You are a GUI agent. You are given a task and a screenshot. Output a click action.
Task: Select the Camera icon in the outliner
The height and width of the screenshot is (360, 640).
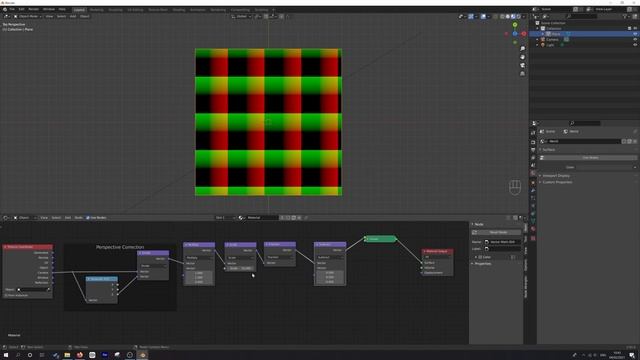[543, 40]
